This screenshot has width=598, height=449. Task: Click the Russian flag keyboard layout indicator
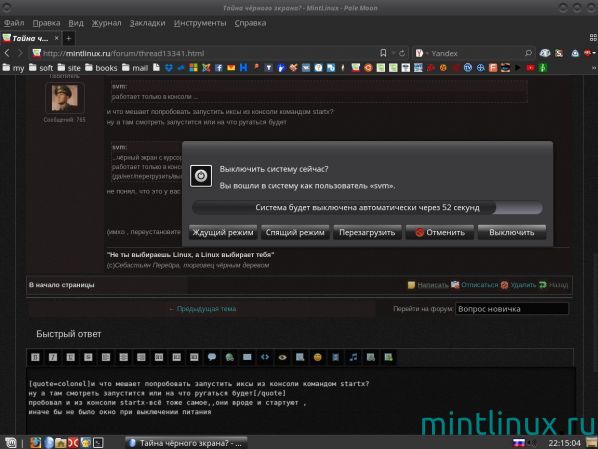pyautogui.click(x=519, y=443)
